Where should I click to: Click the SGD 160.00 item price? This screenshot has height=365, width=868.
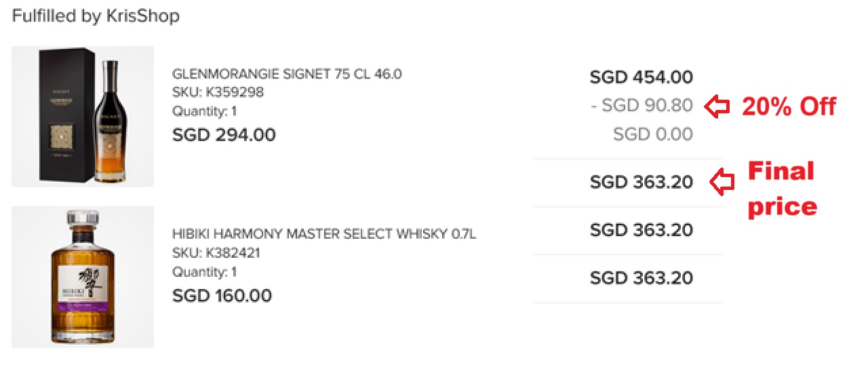click(222, 296)
